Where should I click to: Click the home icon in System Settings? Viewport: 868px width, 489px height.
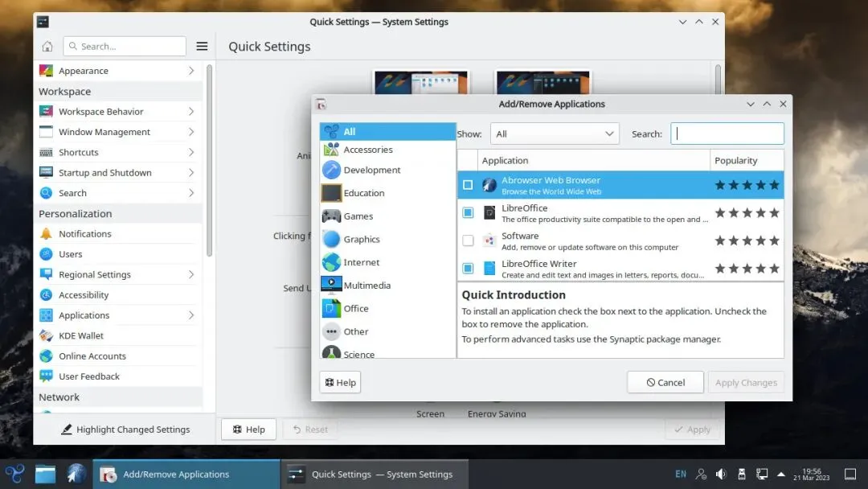47,46
